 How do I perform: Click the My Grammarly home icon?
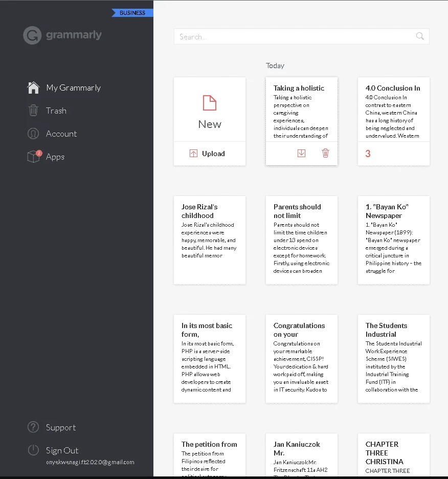pos(33,88)
